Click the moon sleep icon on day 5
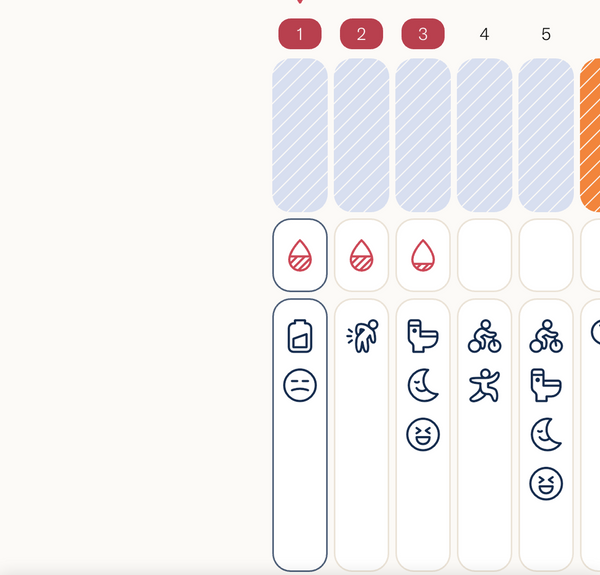Screen dimensions: 600x575 pyautogui.click(x=546, y=434)
